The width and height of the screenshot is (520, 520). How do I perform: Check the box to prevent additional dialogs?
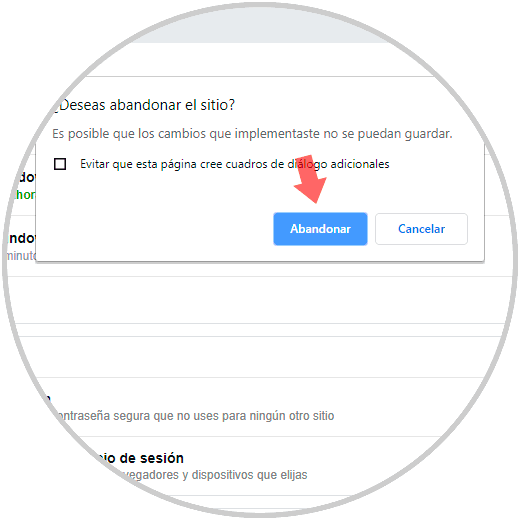click(x=60, y=164)
